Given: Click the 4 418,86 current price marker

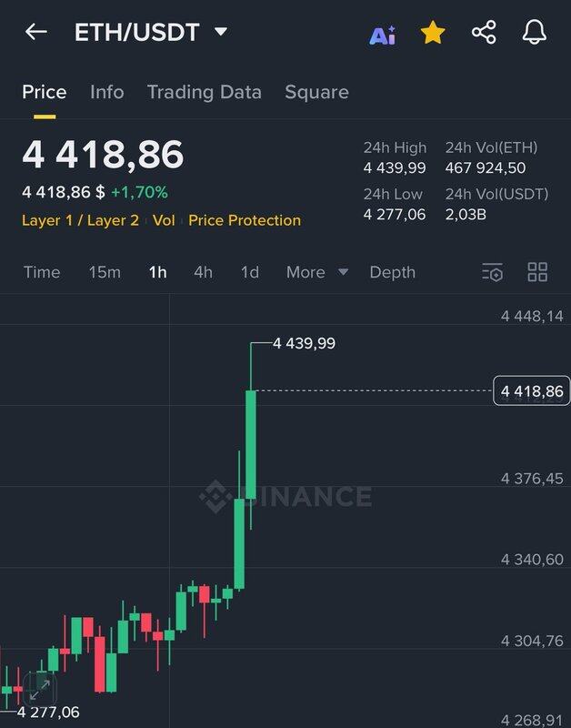Looking at the screenshot, I should point(532,391).
